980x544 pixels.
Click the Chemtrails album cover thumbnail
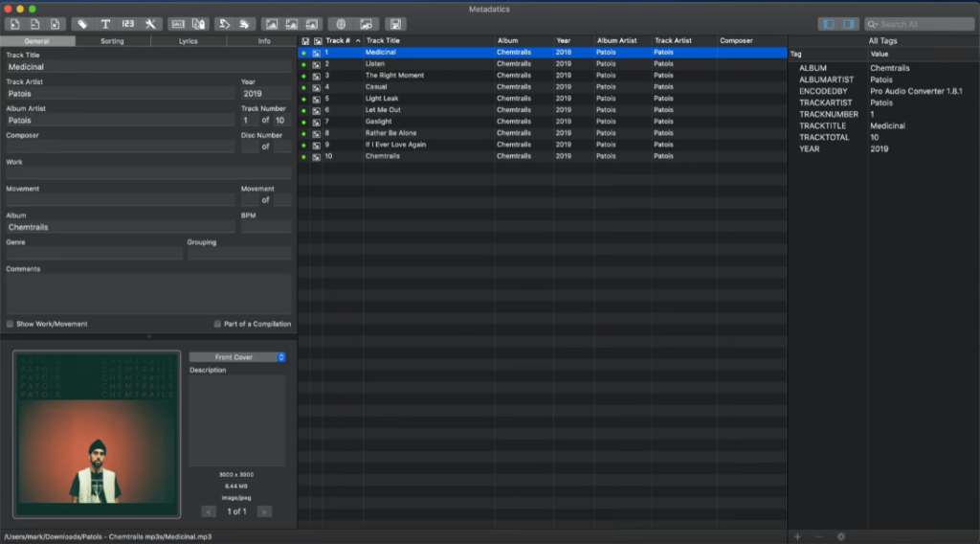[97, 435]
